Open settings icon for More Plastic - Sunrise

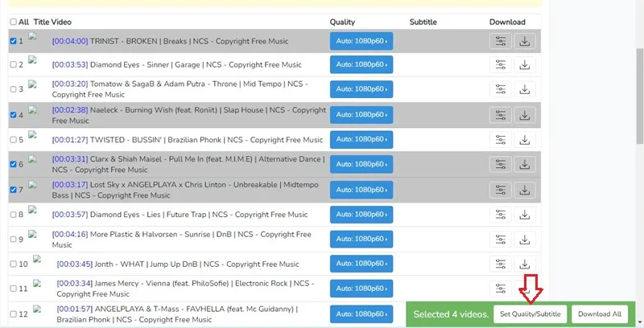pos(500,240)
